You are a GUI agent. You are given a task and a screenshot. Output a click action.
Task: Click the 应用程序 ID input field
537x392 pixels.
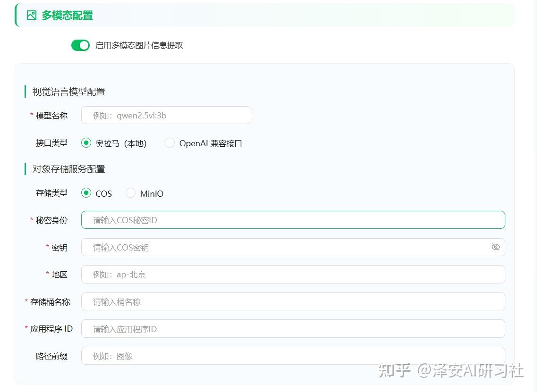293,329
